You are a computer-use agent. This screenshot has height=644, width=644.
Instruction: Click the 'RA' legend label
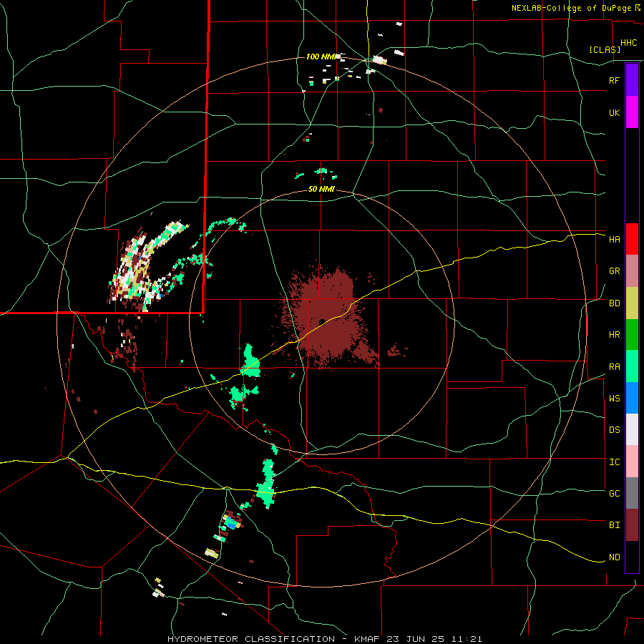tap(614, 367)
